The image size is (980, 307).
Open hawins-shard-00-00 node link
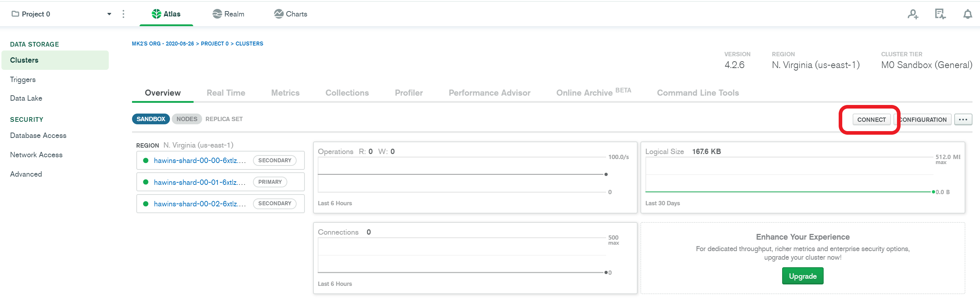click(x=200, y=161)
